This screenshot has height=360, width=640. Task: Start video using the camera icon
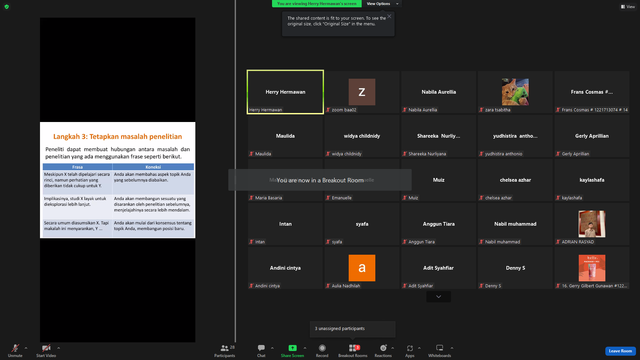point(46,350)
